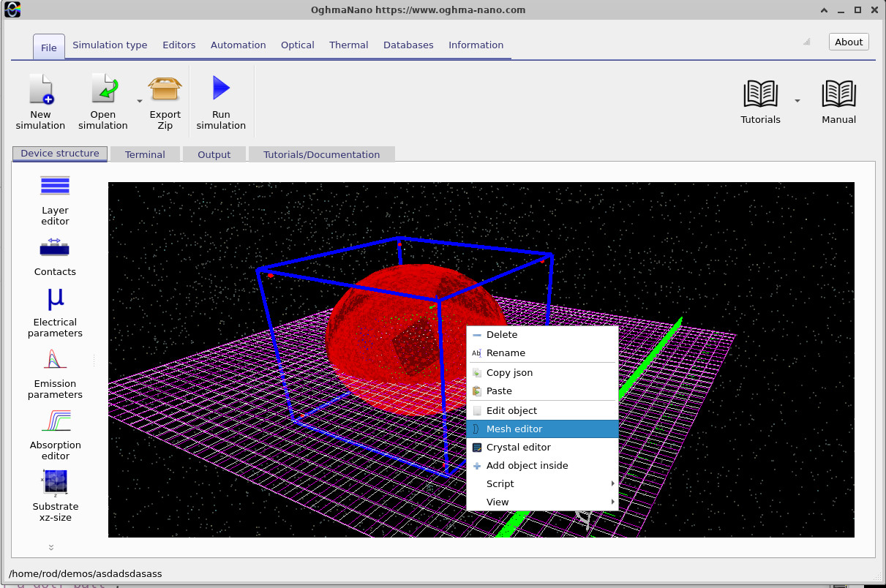Switch to Automation ribbon tab
Viewport: 886px width, 588px height.
click(239, 45)
